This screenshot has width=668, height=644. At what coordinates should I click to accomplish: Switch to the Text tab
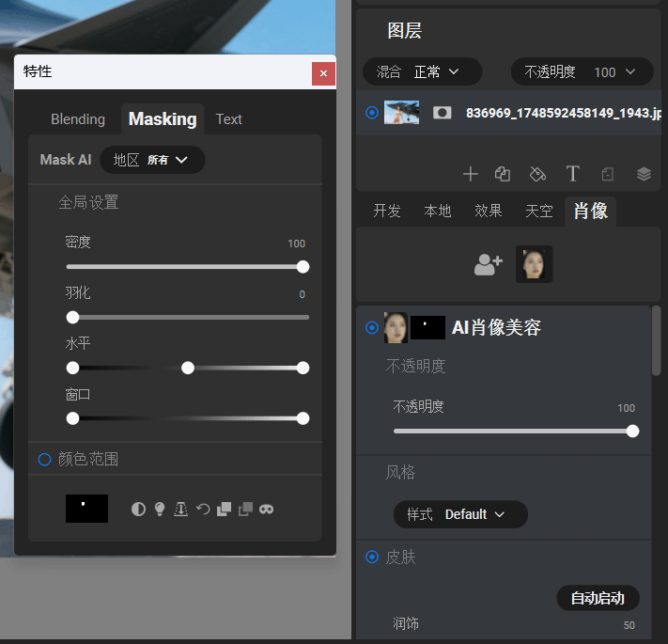coord(228,118)
